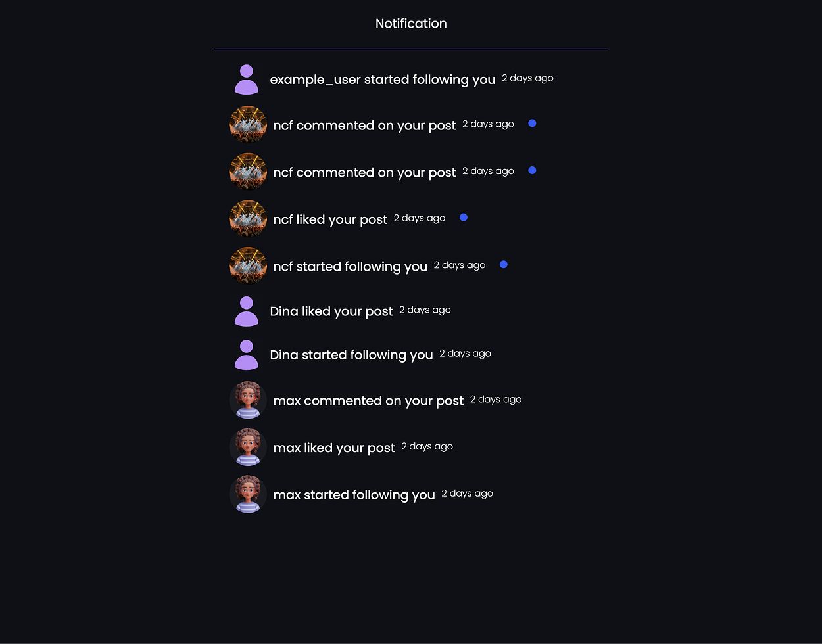This screenshot has width=822, height=644.
Task: Click ncf's avatar beside started following you
Action: pos(248,265)
